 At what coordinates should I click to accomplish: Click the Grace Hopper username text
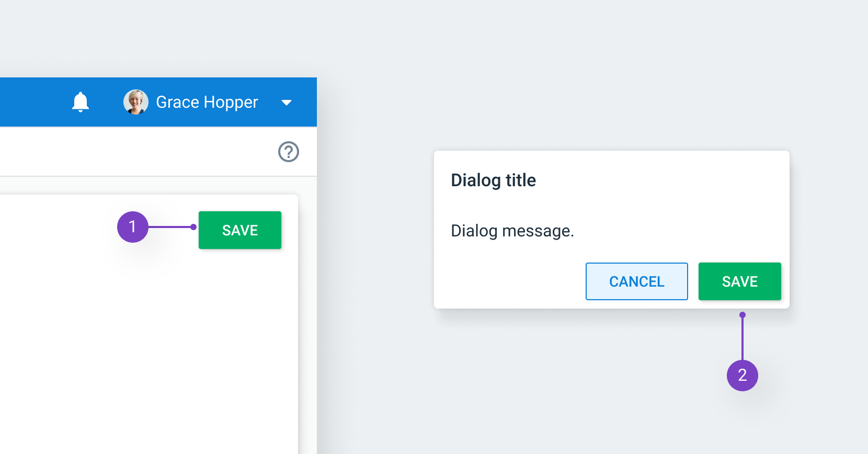(207, 102)
